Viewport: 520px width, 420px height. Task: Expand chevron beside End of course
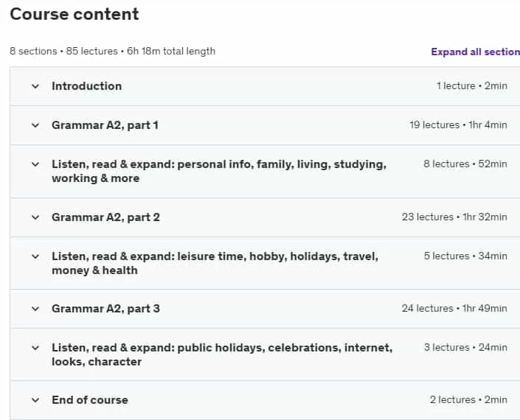coord(35,400)
